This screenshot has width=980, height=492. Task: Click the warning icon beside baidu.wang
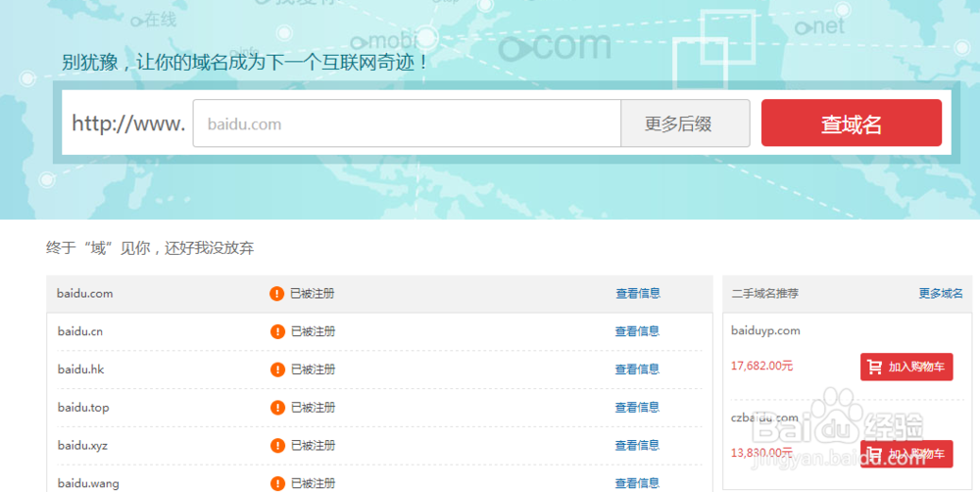tap(277, 484)
